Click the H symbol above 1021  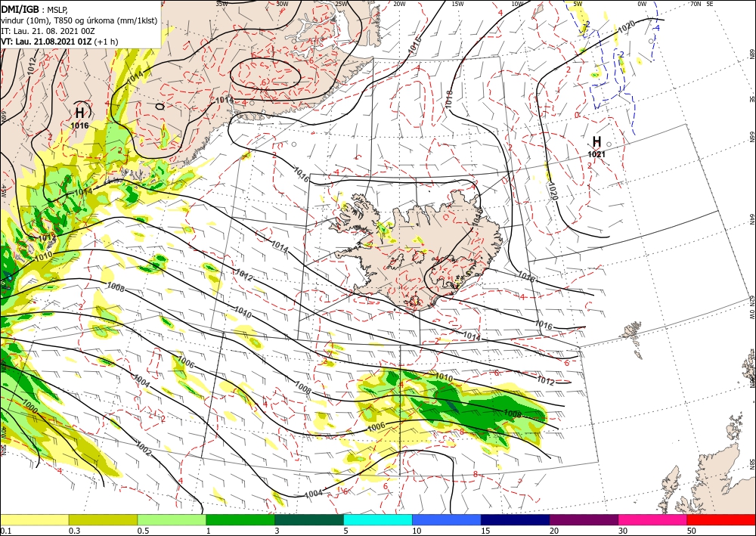(x=596, y=141)
